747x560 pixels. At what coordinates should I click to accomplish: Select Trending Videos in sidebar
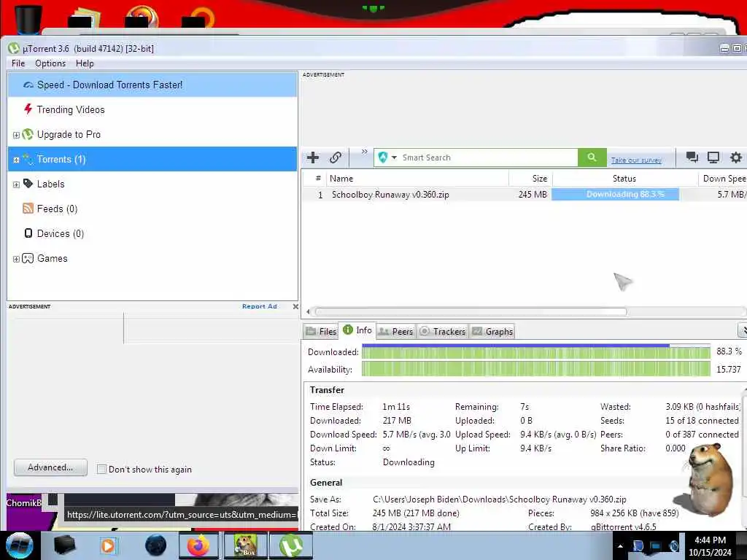tap(152, 109)
